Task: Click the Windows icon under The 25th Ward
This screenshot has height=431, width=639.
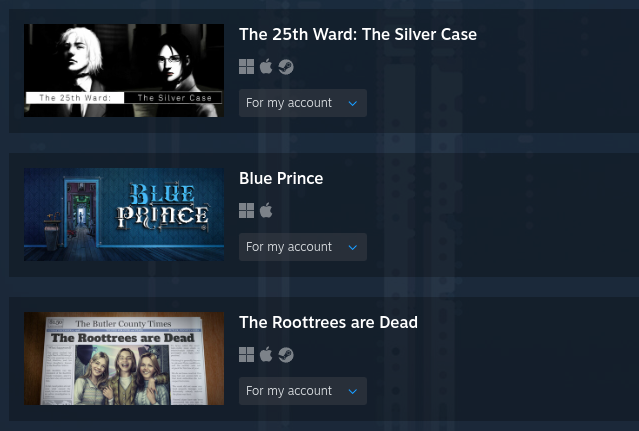Action: [x=247, y=67]
